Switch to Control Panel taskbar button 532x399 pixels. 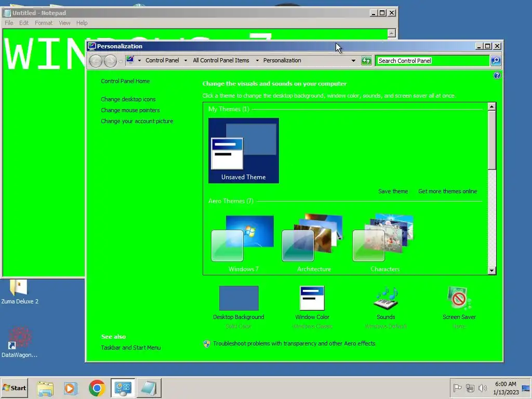click(x=123, y=388)
